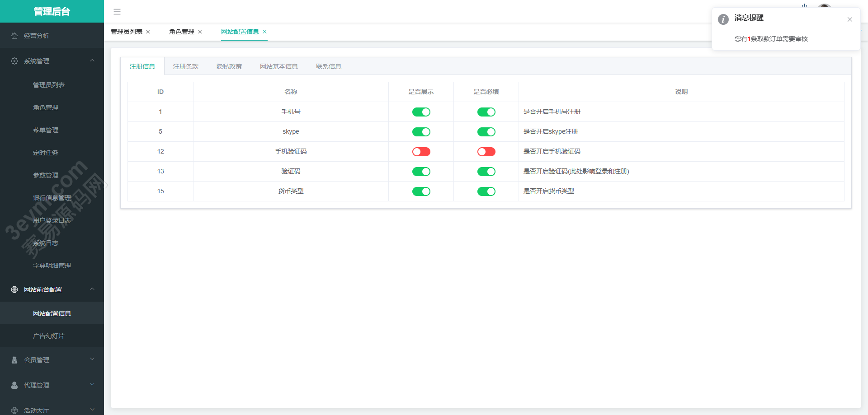Viewport: 868px width, 415px height.
Task: Close the 角色管理 tab with its X
Action: tap(200, 32)
